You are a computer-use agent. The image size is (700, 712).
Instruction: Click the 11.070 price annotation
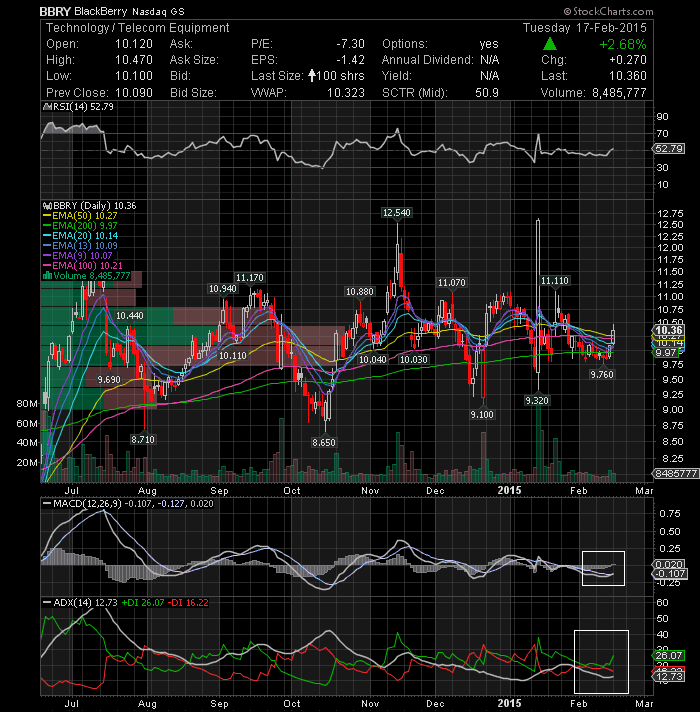451,282
